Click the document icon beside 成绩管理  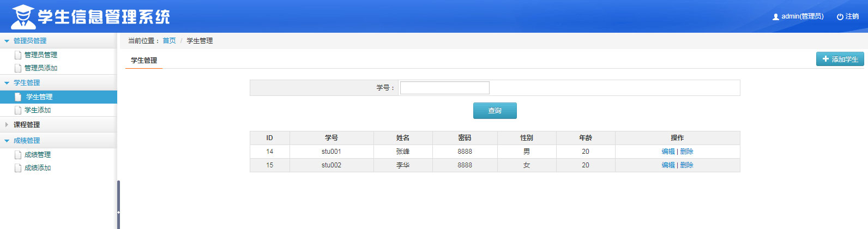coord(18,155)
